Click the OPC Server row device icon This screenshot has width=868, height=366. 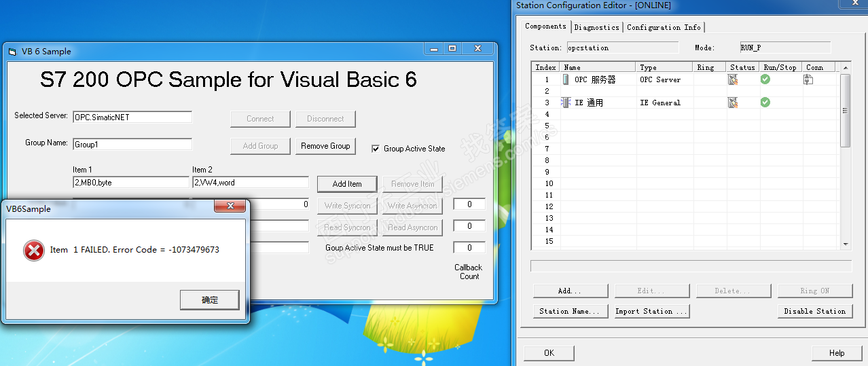tap(566, 79)
